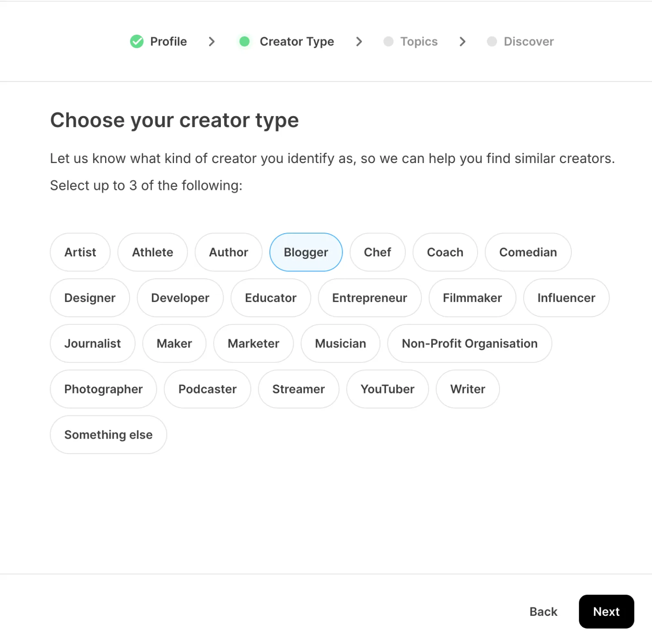The width and height of the screenshot is (652, 644).
Task: Click the green dot beside Creator Type
Action: pos(244,42)
